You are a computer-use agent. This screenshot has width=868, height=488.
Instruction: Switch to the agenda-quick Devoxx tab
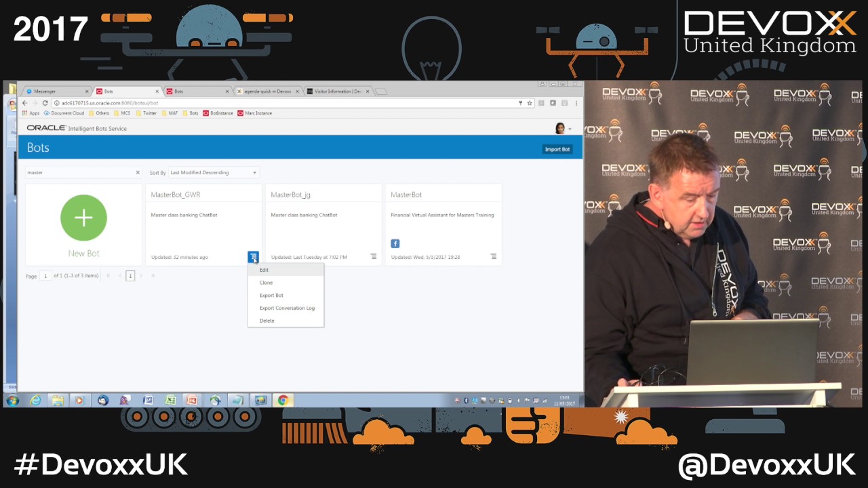[267, 91]
